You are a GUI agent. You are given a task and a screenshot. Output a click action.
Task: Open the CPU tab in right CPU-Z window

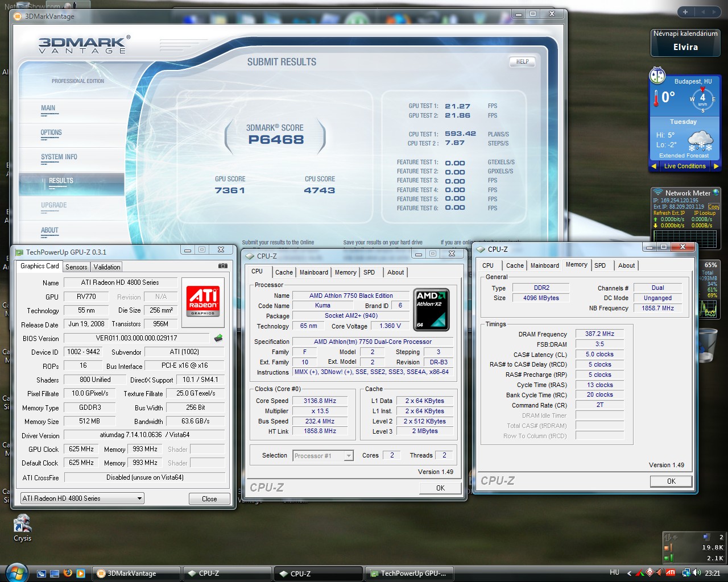click(488, 265)
